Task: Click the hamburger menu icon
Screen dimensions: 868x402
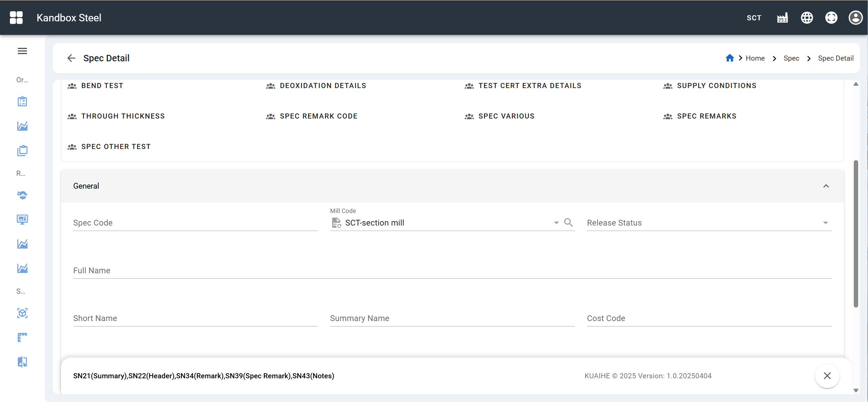Action: click(22, 51)
